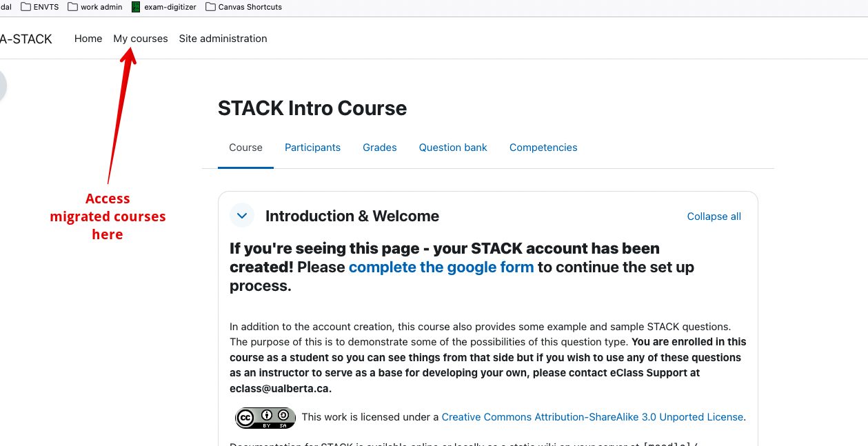This screenshot has width=868, height=446.
Task: View the Competencies tab
Action: [x=543, y=148]
